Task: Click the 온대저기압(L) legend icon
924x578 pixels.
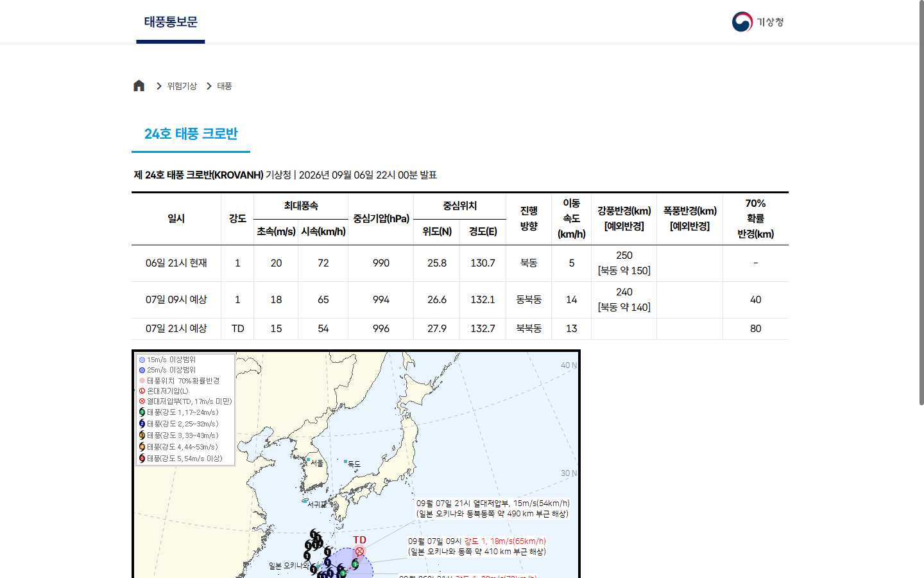Action: [142, 391]
